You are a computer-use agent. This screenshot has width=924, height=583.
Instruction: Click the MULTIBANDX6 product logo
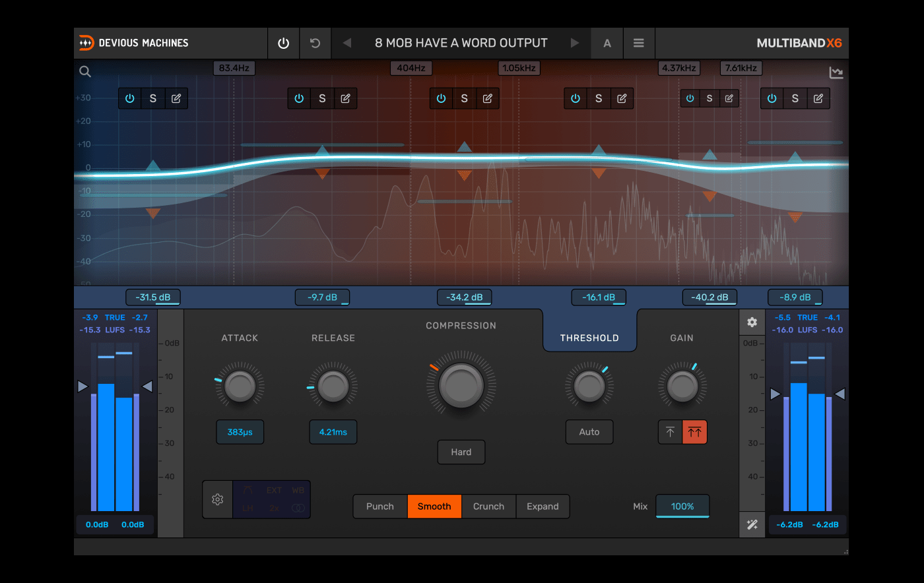tap(799, 44)
